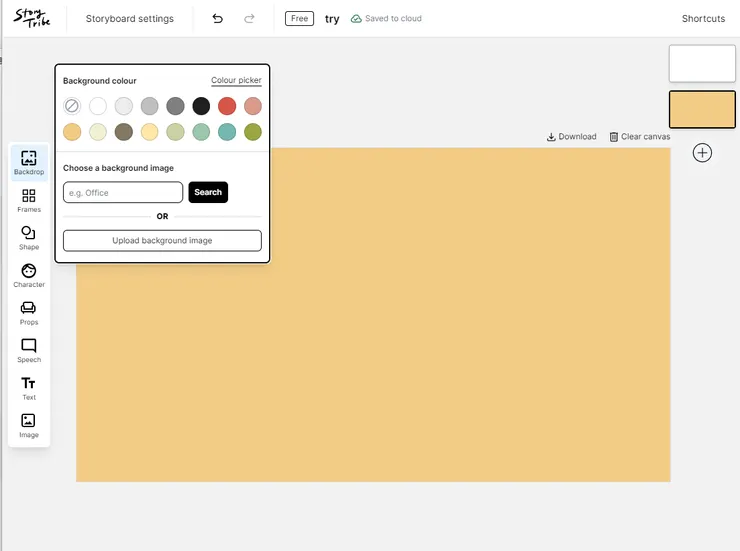Add a new storyboard frame
The image size is (740, 551).
click(x=702, y=153)
